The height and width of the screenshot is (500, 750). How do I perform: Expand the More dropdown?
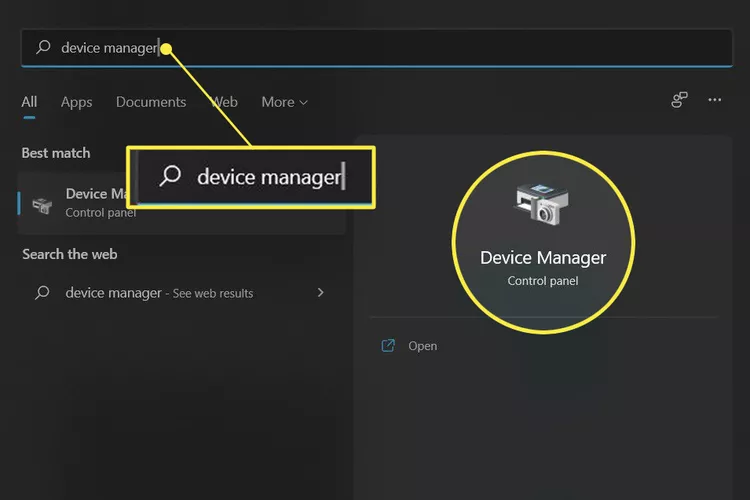click(x=285, y=102)
